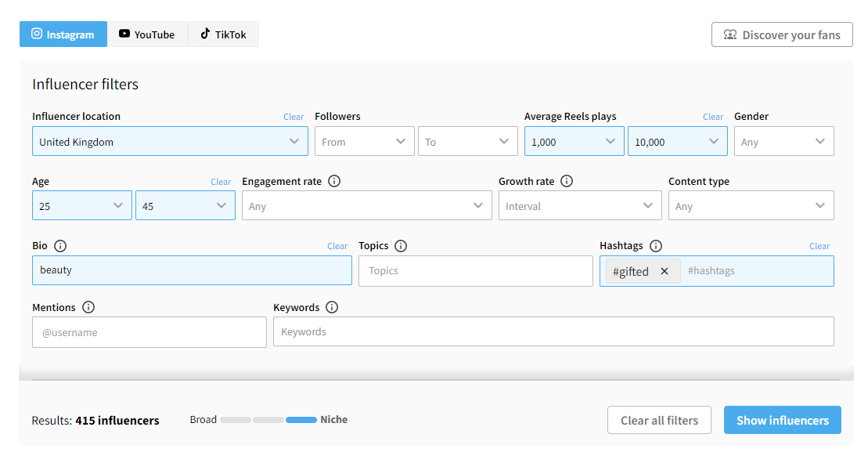Open the Content type dropdown
This screenshot has height=463, width=868.
pyautogui.click(x=751, y=205)
